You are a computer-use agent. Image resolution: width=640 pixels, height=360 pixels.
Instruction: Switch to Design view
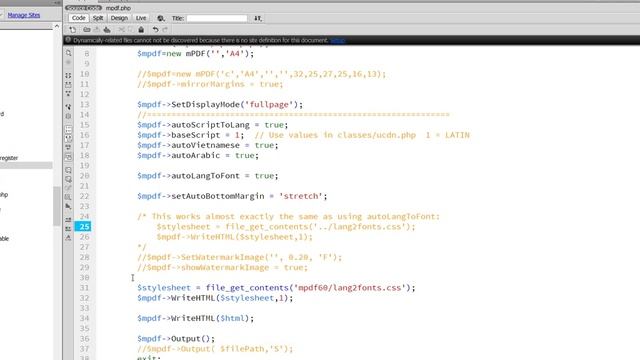pyautogui.click(x=119, y=18)
